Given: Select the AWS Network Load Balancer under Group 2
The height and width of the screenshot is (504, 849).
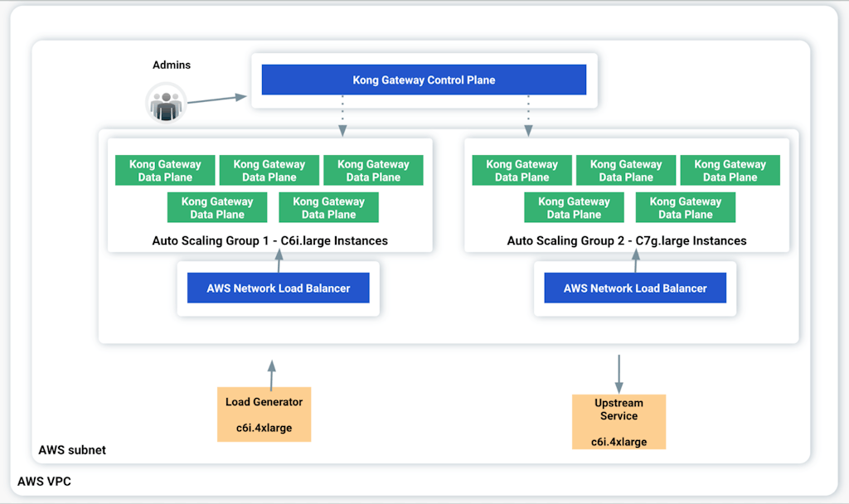Looking at the screenshot, I should click(x=635, y=288).
